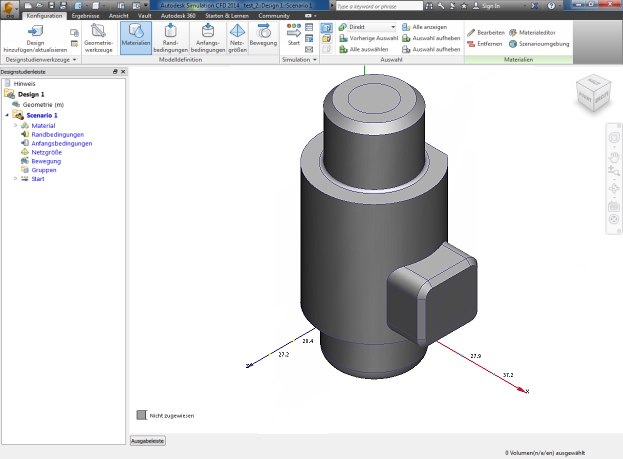Toggle volume selection mode icon
The width and height of the screenshot is (623, 459).
(x=327, y=28)
